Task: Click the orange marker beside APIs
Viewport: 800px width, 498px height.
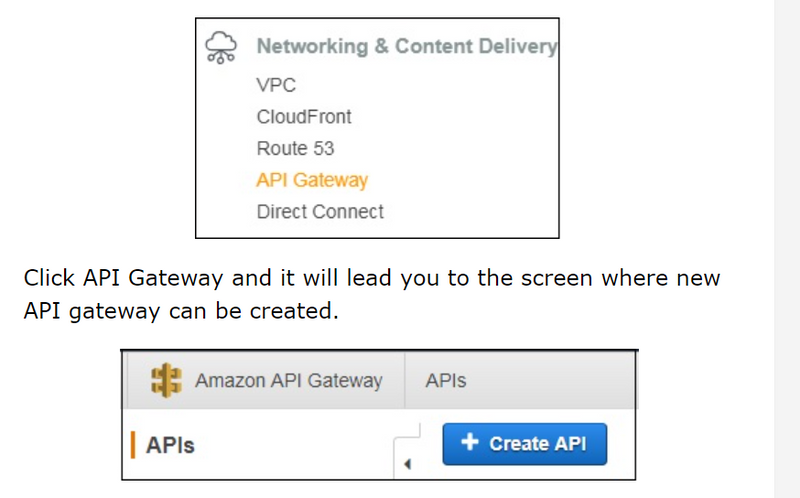Action: pyautogui.click(x=133, y=445)
